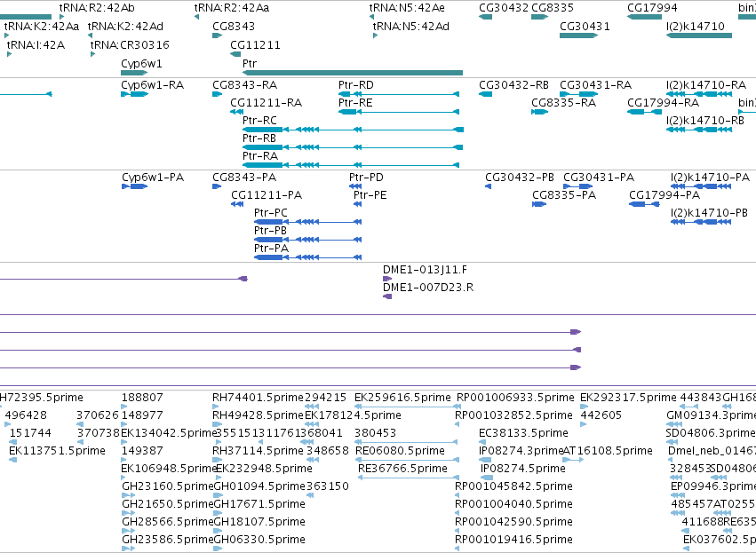Click the Cyp6w1-PA protein label
Screen dimensions: 756x553
click(153, 178)
